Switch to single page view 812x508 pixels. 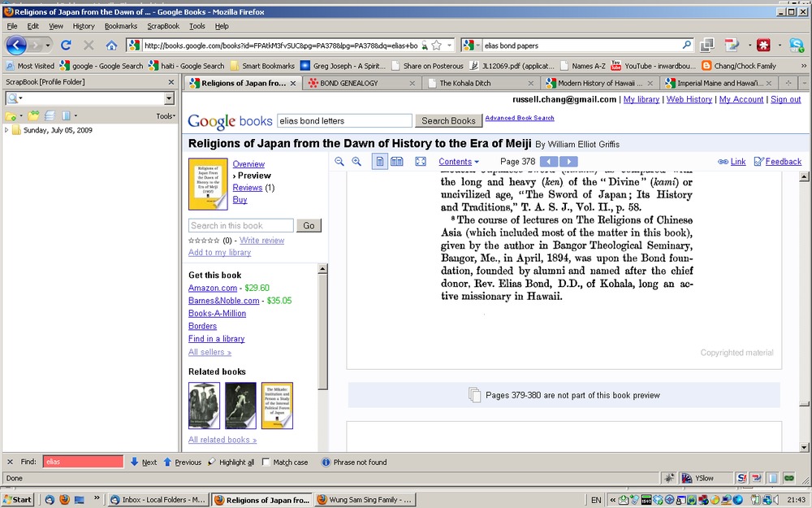pyautogui.click(x=379, y=162)
